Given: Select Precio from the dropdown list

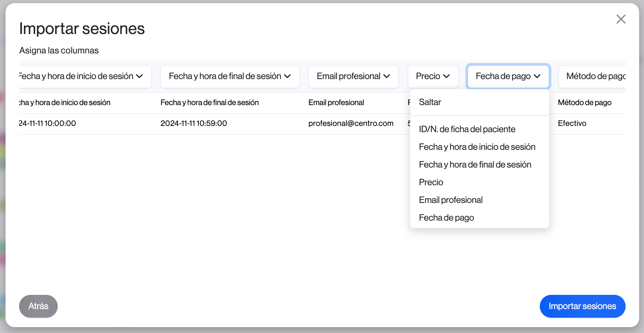Looking at the screenshot, I should (x=431, y=182).
